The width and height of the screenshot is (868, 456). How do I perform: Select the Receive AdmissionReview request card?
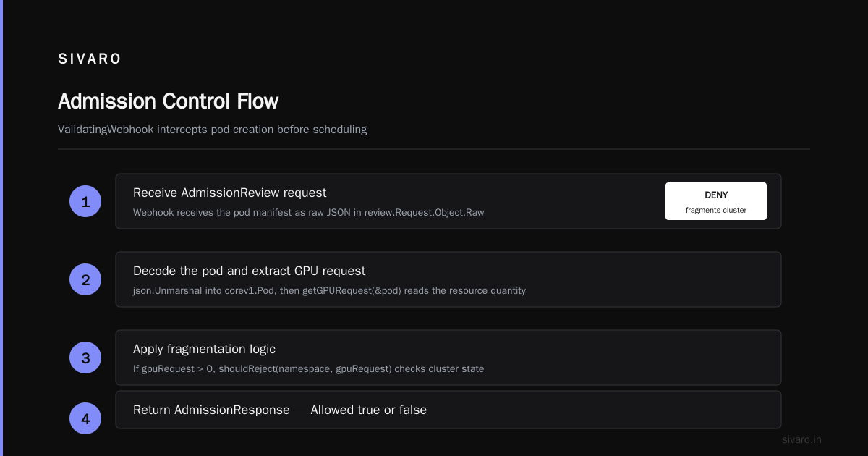coord(448,201)
